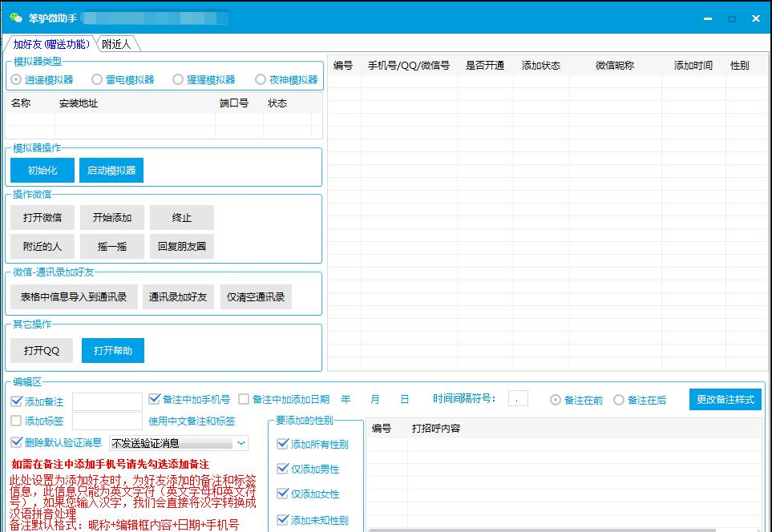Screen dimensions: 772x532
Task: Clear contacts with 仅清空通讯录 button
Action: 256,296
